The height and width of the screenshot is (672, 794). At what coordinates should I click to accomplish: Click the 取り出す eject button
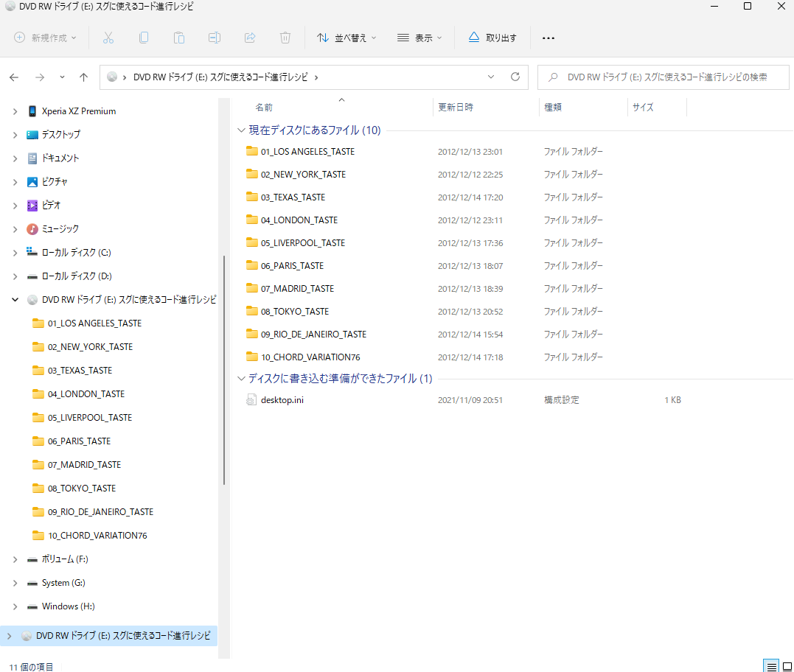(492, 38)
